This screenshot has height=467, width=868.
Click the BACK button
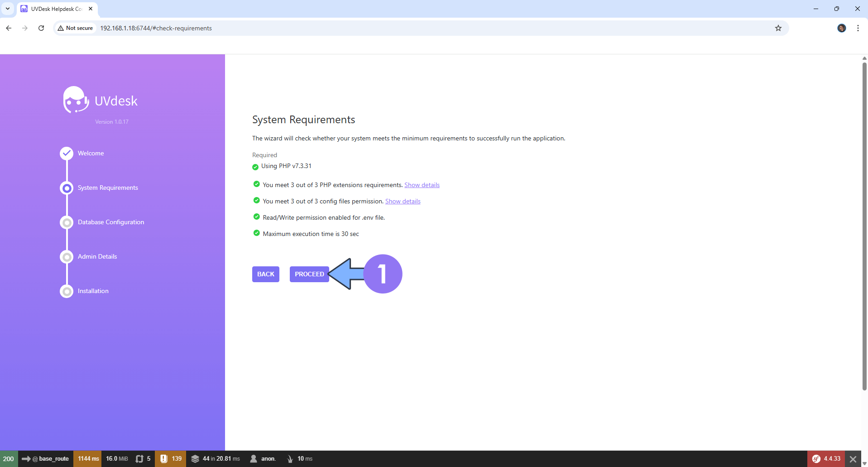(x=266, y=274)
